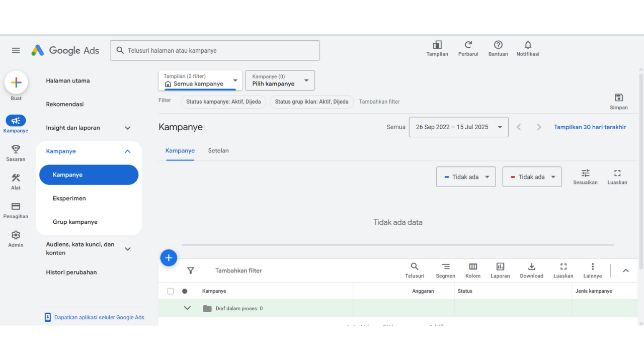644x362 pixels.
Task: Switch to the Setelan tab
Action: tap(218, 150)
